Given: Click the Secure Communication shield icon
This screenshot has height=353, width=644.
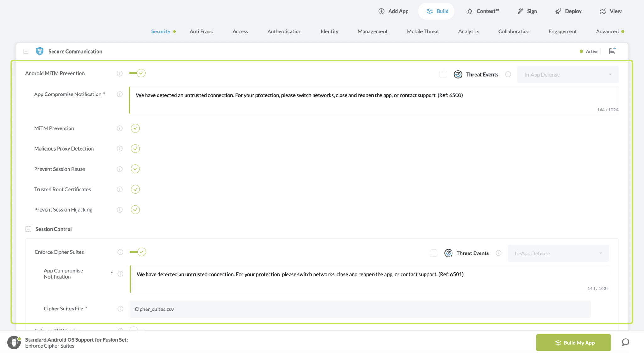Looking at the screenshot, I should [x=40, y=51].
